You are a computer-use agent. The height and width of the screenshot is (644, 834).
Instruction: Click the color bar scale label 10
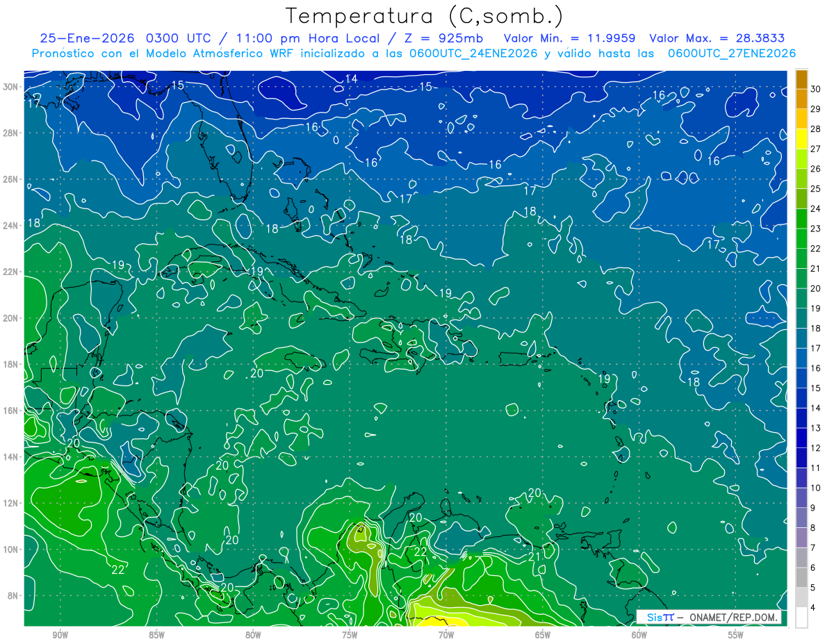coord(815,488)
